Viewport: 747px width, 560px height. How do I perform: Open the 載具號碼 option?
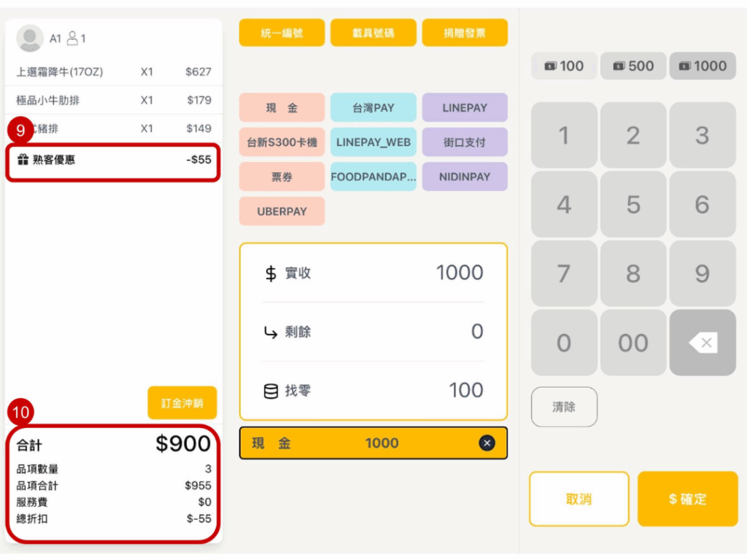(373, 33)
